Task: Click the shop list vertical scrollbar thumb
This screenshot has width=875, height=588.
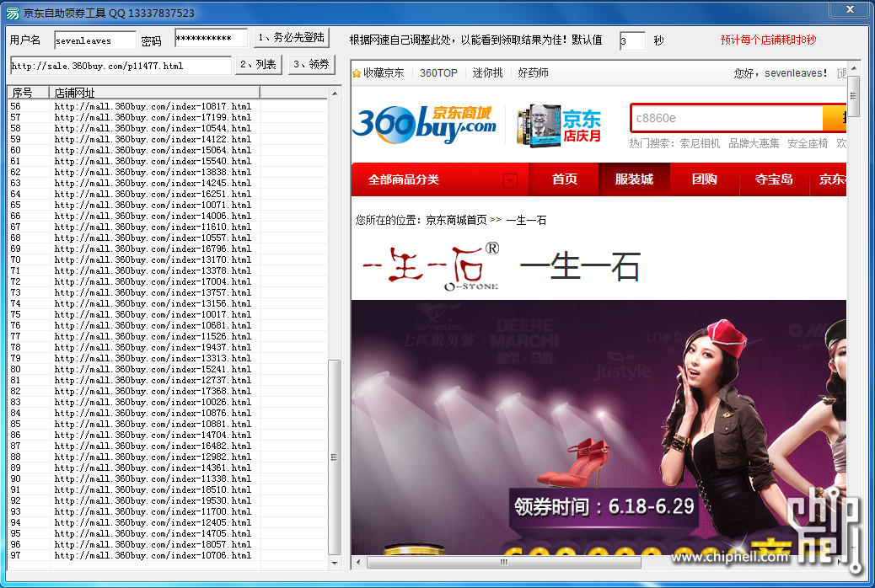Action: click(x=335, y=457)
